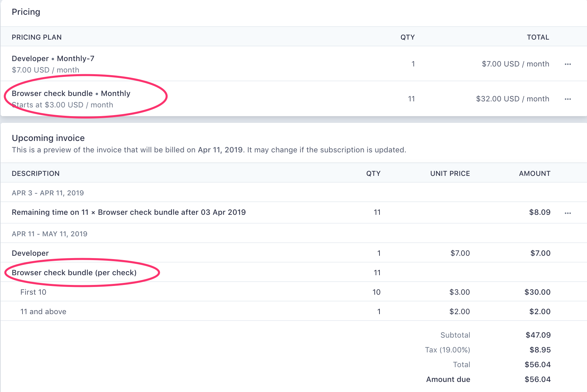Click the Amount due label

click(x=448, y=379)
